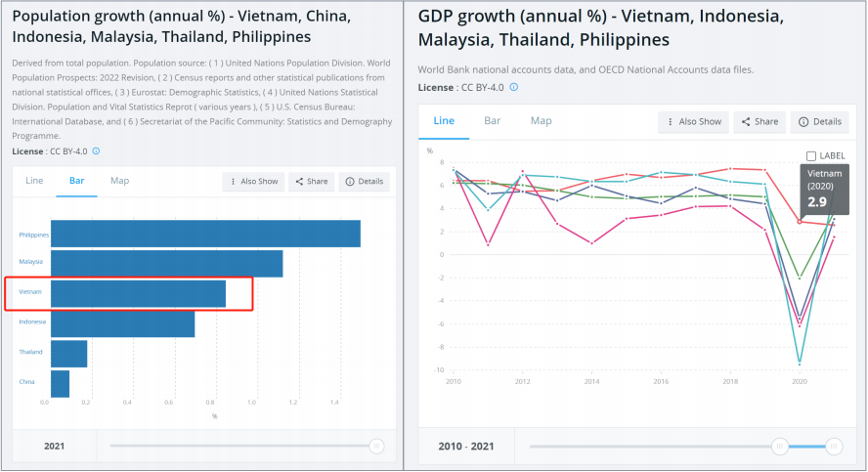Switch GDP chart to Bar tab
This screenshot has height=472, width=868.
tap(493, 121)
